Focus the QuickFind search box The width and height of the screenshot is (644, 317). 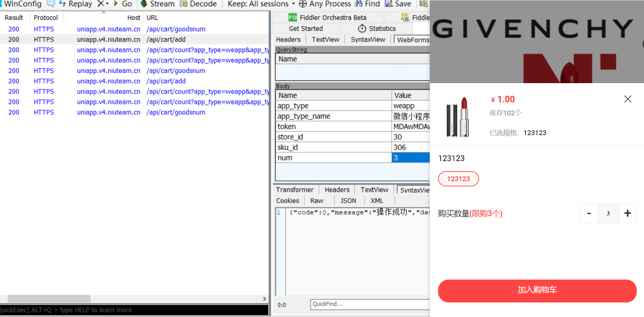(x=370, y=304)
